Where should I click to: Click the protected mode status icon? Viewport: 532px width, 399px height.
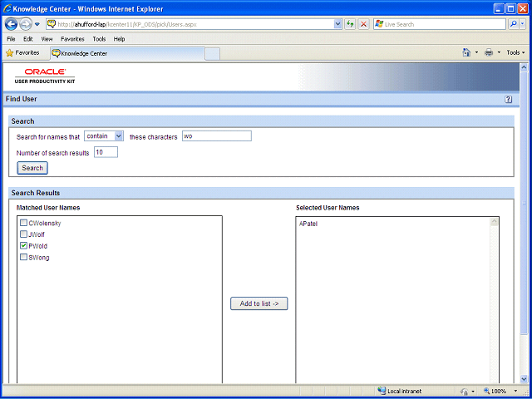click(x=464, y=392)
